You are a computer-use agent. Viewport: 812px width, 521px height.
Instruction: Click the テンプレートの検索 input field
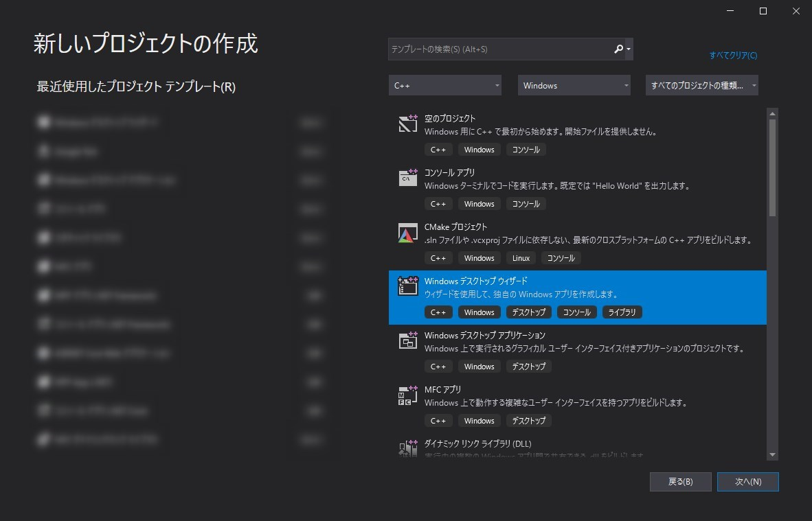[500, 49]
